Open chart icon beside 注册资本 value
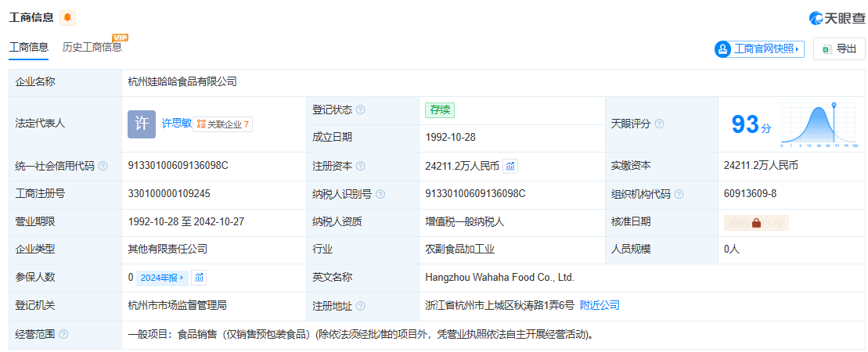The image size is (868, 352). 510,166
